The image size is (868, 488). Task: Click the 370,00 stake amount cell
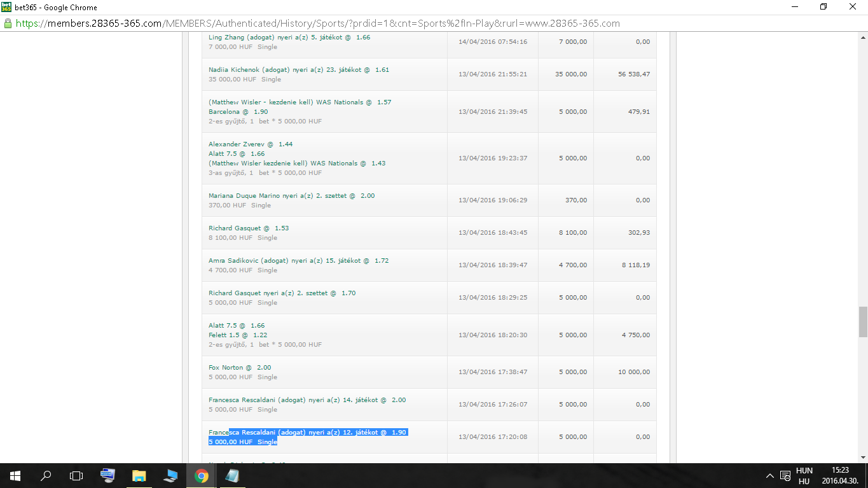tap(576, 200)
